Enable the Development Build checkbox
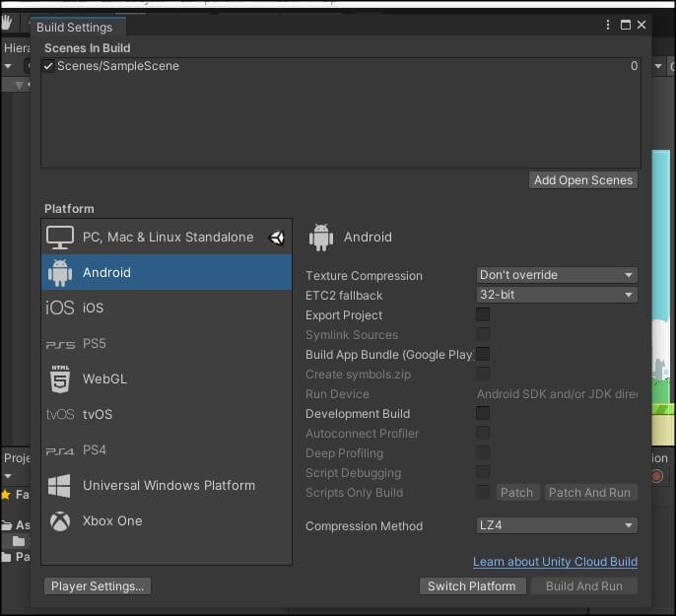Image resolution: width=676 pixels, height=616 pixels. (483, 413)
